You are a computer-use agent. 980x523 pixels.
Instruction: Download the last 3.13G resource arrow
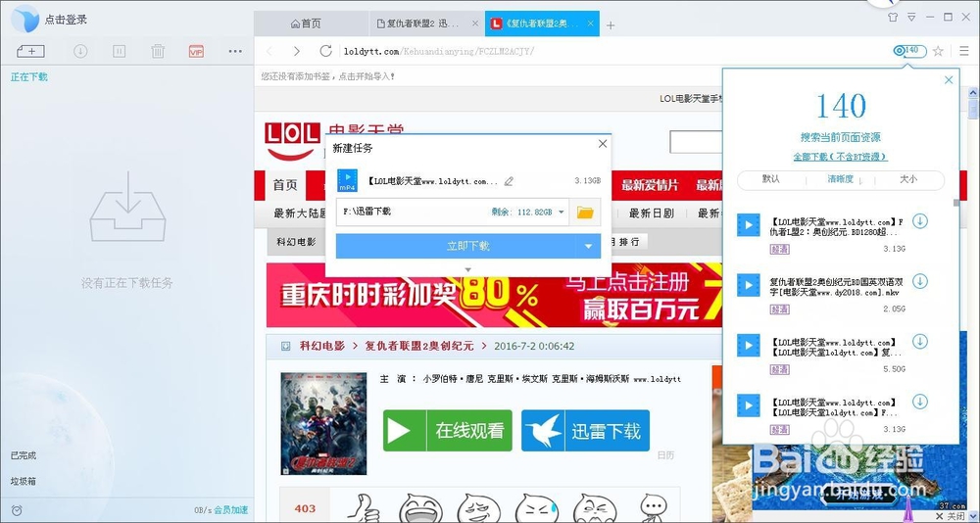[x=920, y=402]
